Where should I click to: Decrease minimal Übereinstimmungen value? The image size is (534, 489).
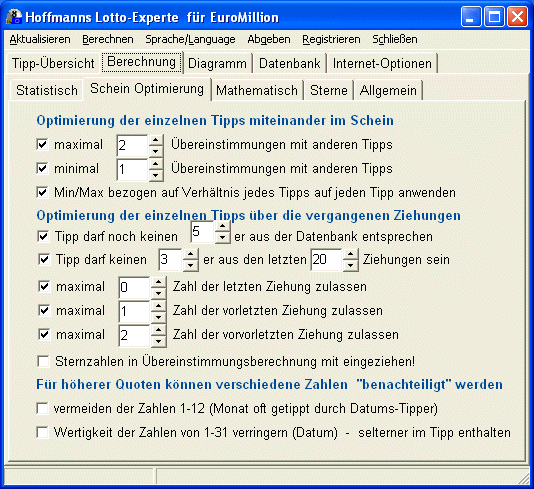click(x=156, y=175)
